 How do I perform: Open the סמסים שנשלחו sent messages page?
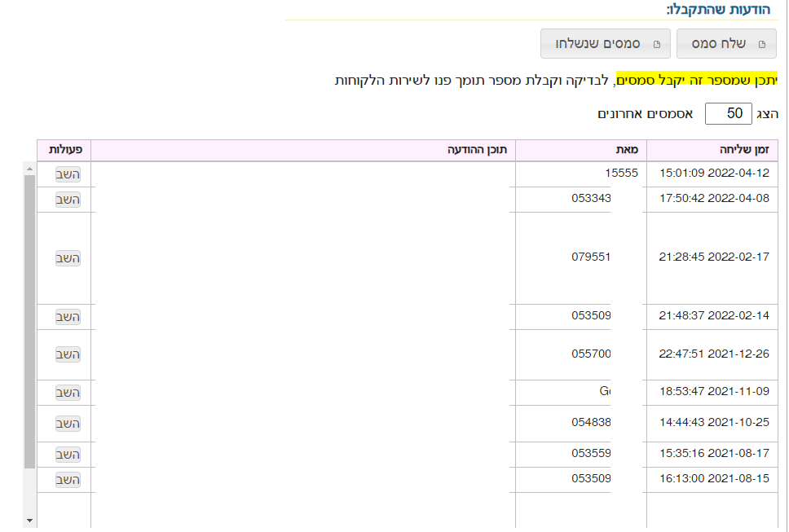click(x=605, y=43)
